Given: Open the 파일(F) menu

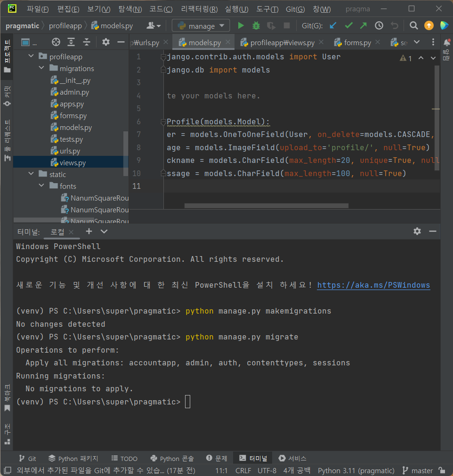Looking at the screenshot, I should (x=38, y=9).
